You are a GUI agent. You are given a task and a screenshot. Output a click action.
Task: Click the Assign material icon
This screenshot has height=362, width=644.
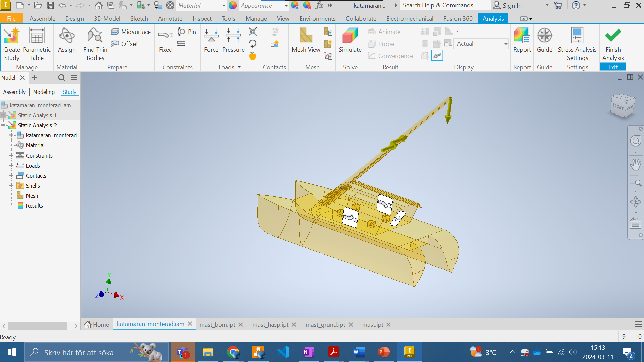click(67, 40)
